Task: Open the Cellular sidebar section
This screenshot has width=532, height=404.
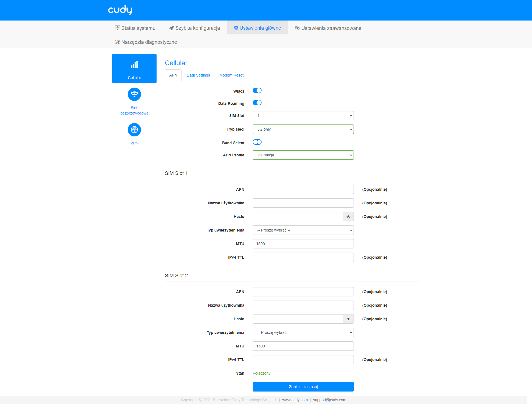Action: pyautogui.click(x=134, y=68)
